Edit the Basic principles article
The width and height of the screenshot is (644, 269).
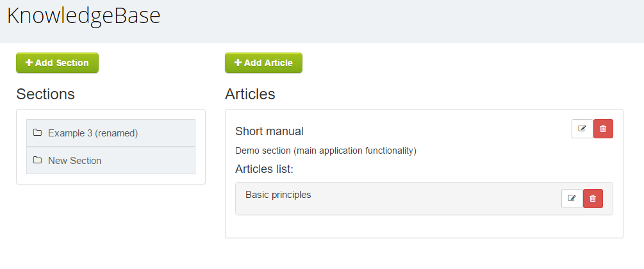572,199
